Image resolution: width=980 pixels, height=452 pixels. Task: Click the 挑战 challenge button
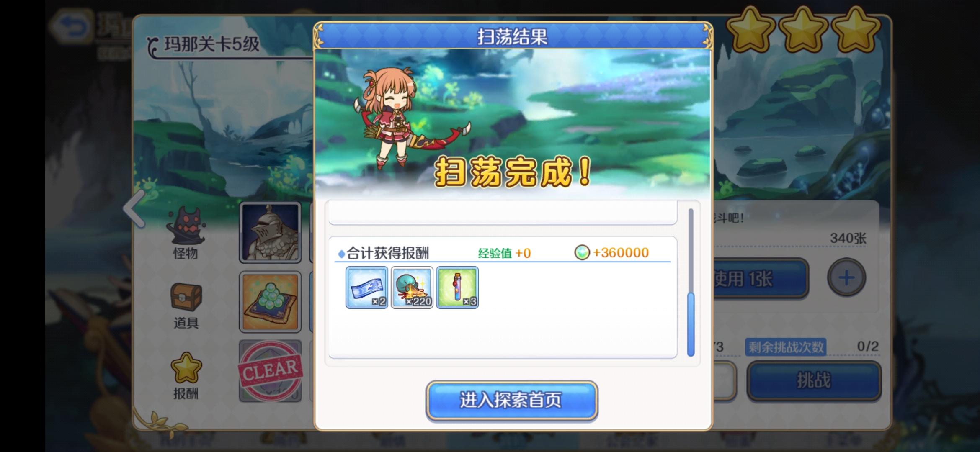pyautogui.click(x=814, y=381)
